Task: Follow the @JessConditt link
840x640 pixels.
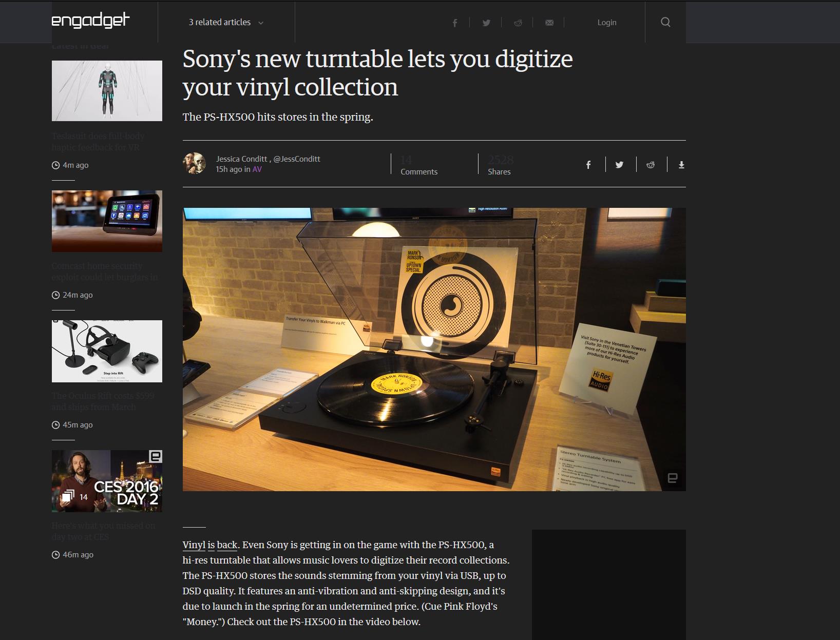Action: 296,159
